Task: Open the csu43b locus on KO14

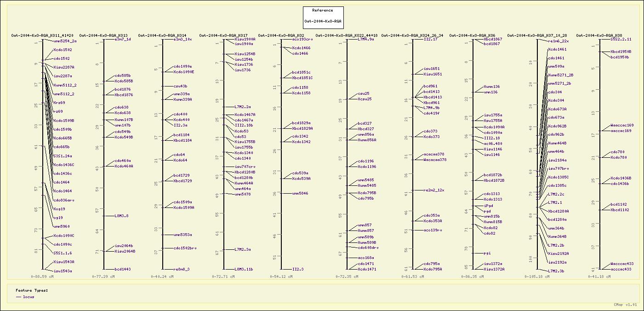Action: [180, 86]
